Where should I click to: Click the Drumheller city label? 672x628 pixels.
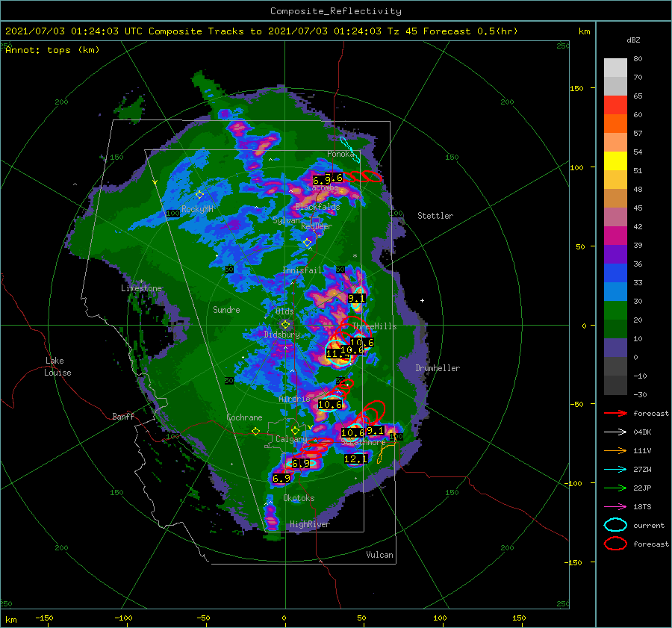(438, 368)
